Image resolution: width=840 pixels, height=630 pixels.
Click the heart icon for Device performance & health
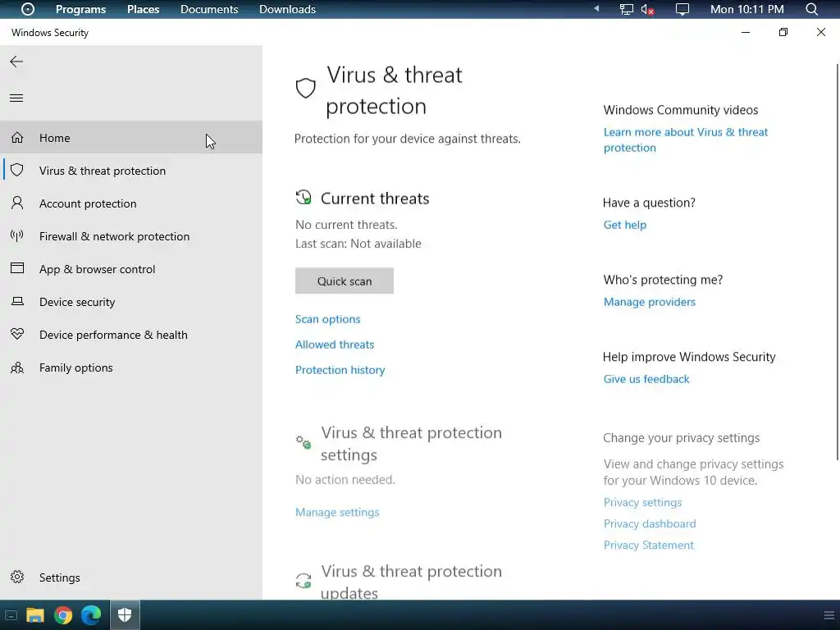[17, 335]
